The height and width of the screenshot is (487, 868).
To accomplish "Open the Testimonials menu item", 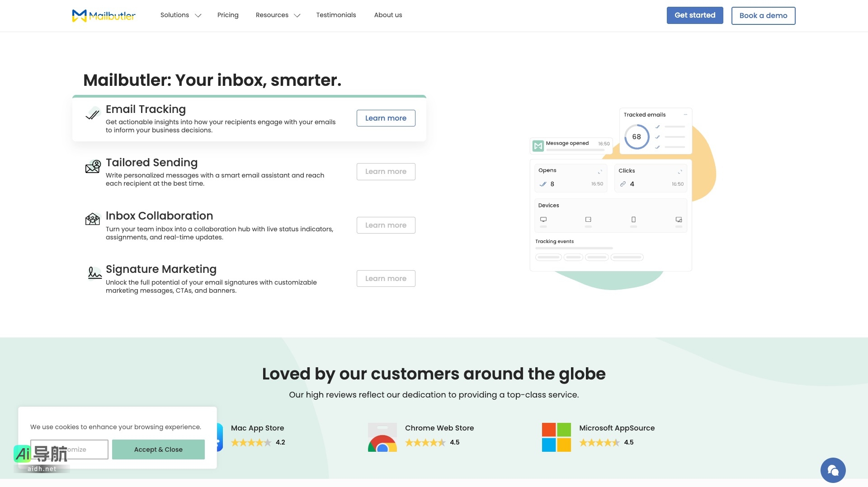I will [336, 15].
